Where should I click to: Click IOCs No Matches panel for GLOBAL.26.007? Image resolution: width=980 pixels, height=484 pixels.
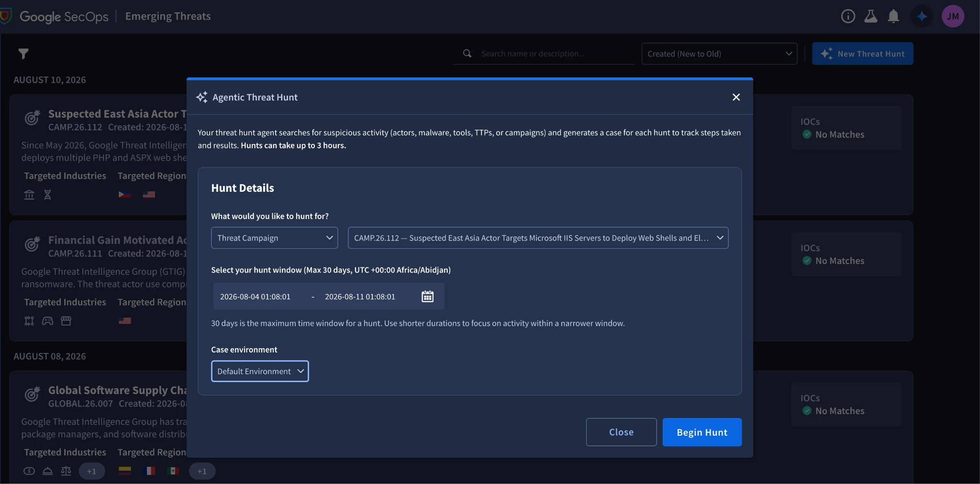tap(846, 405)
